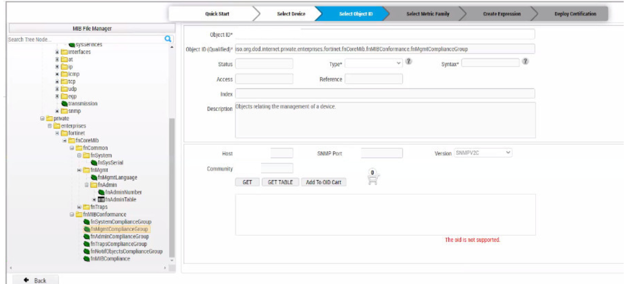Expand the fnTraps folder
Viewport: 644px width, 284px height.
coord(79,207)
